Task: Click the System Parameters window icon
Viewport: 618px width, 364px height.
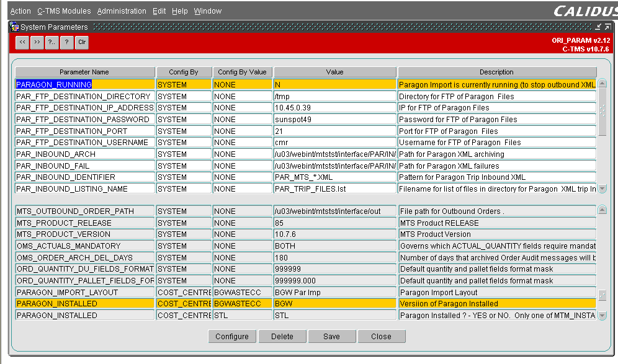Action: pos(15,27)
